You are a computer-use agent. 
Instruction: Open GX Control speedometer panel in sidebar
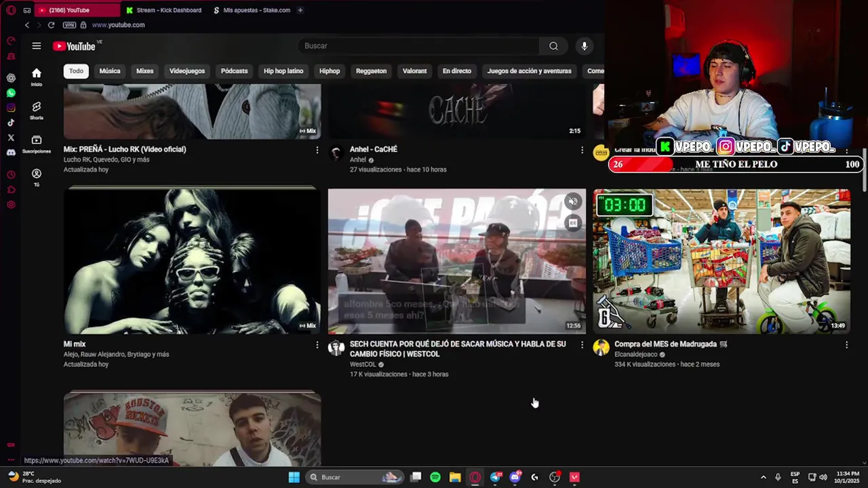pyautogui.click(x=11, y=41)
